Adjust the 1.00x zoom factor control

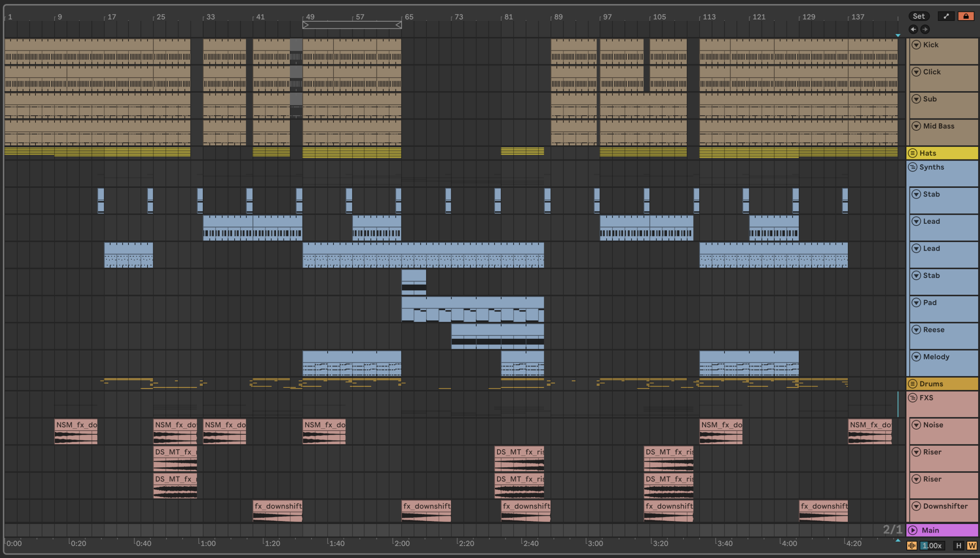[x=932, y=545]
